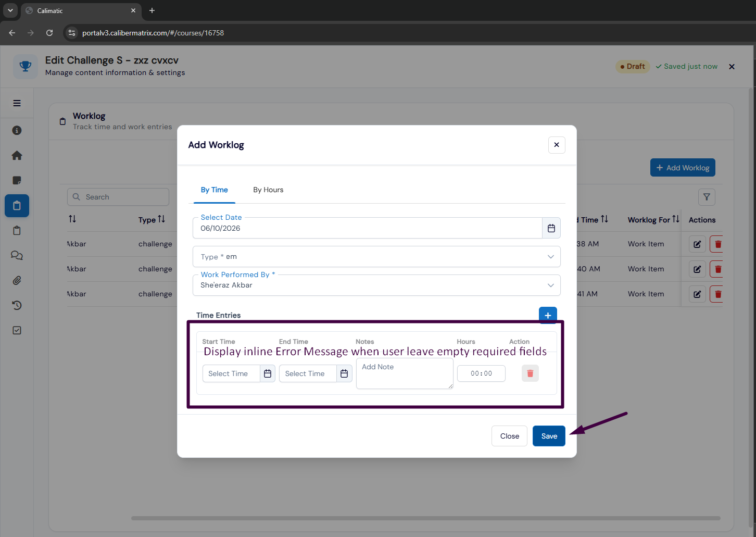
Task: Sort by the Worklog For column
Action: click(x=676, y=219)
